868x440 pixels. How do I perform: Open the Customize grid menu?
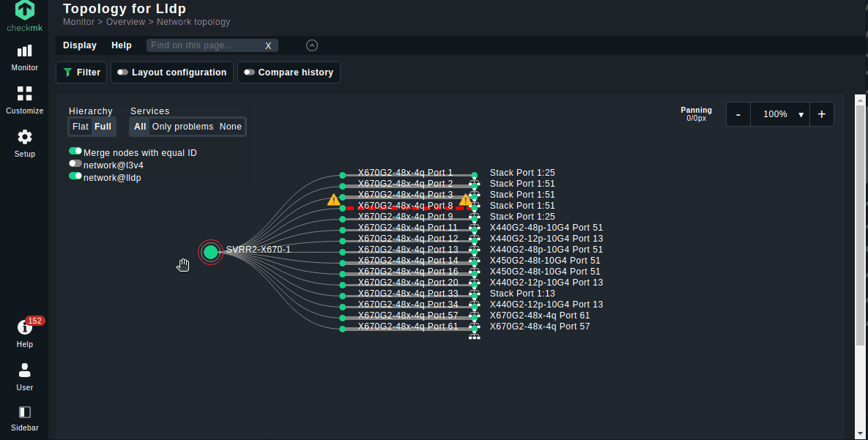pos(24,94)
